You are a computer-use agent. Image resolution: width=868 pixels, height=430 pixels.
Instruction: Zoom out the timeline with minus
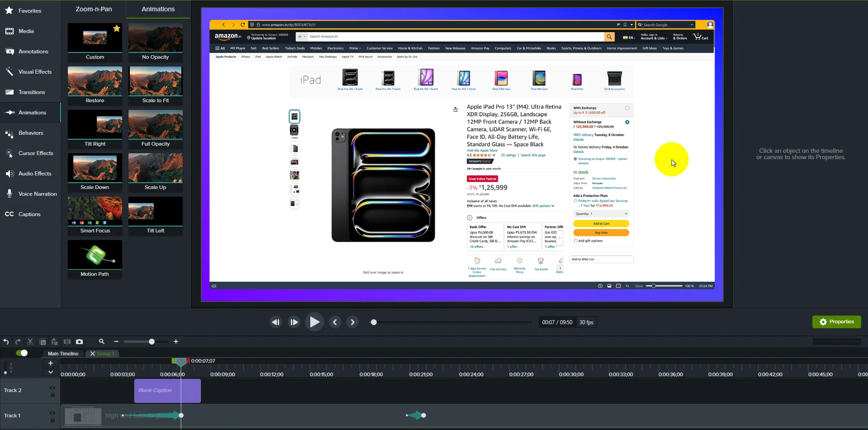116,342
